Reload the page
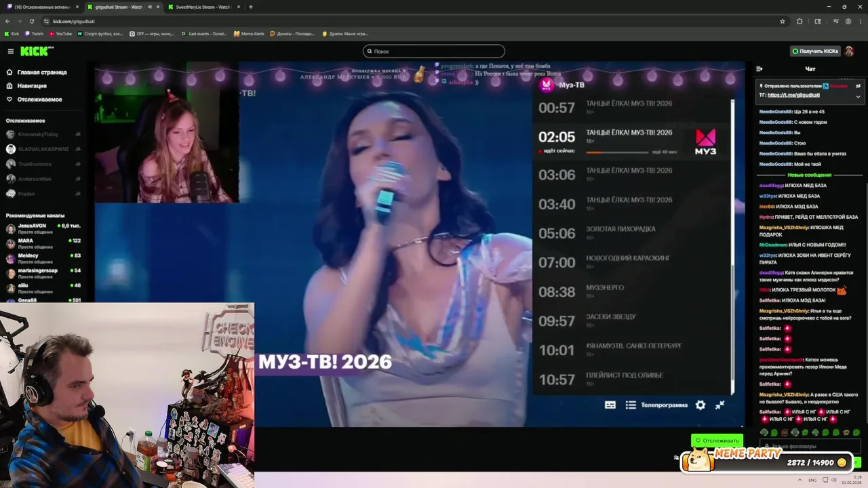This screenshot has width=868, height=488. 31,21
